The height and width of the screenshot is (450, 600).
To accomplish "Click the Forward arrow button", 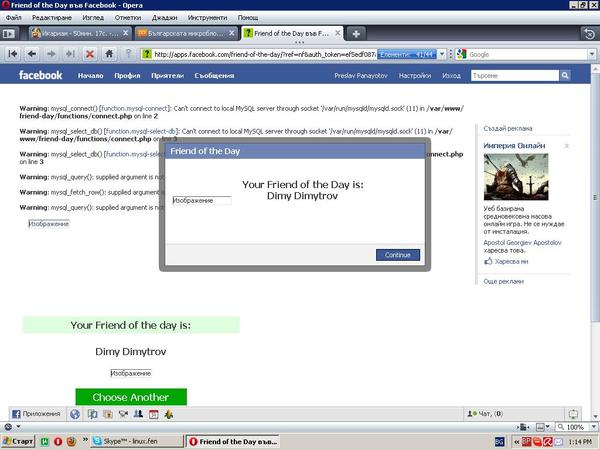I will click(x=51, y=54).
